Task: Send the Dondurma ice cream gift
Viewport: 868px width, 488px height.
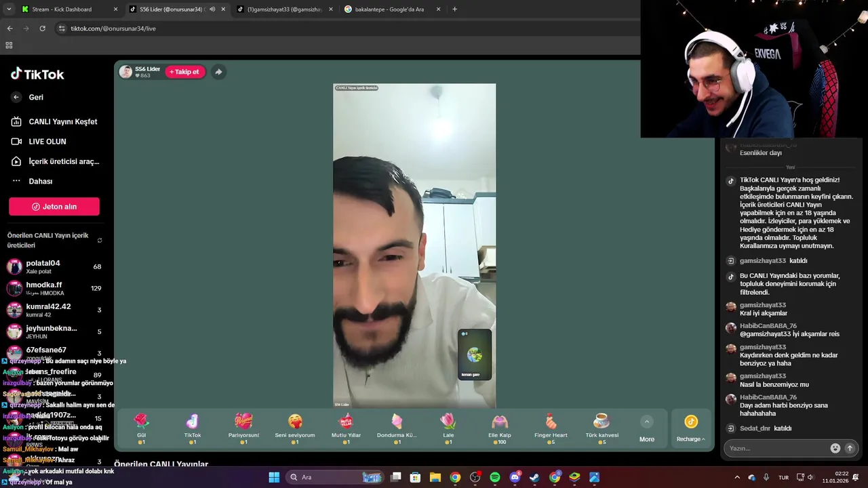Action: coord(397,428)
